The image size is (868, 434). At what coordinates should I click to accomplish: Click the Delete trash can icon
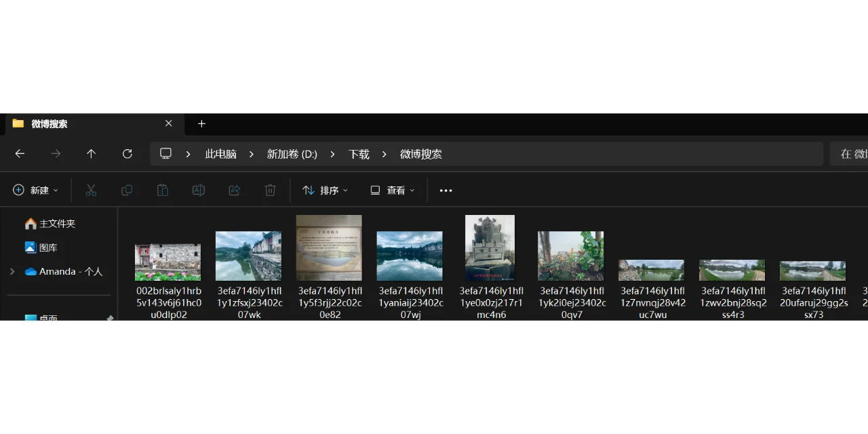270,191
